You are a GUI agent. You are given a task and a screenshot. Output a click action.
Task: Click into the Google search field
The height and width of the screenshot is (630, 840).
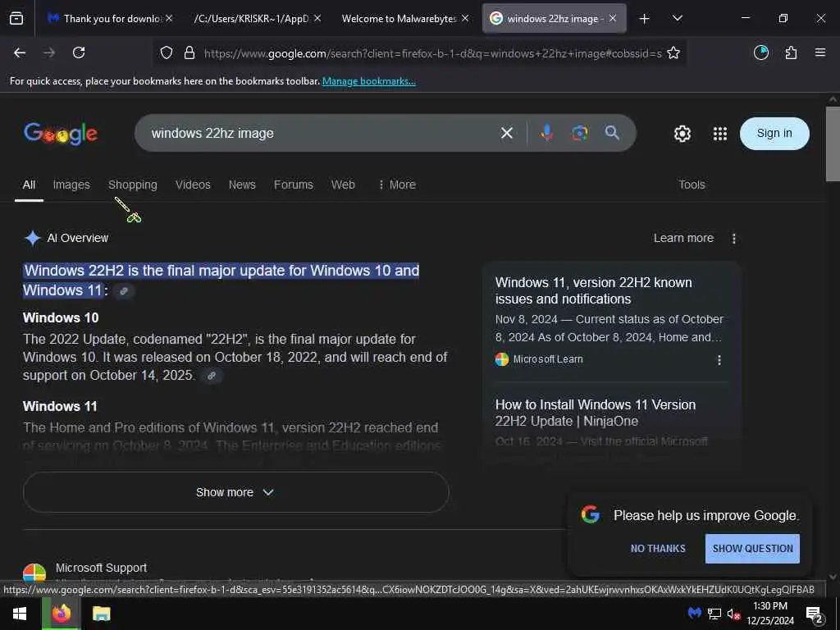[x=322, y=134]
